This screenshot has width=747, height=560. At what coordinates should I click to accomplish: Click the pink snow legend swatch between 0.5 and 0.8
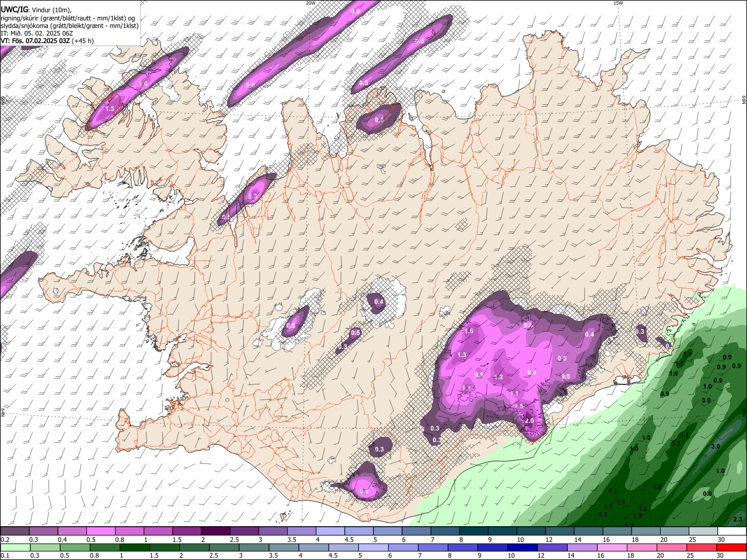click(100, 531)
